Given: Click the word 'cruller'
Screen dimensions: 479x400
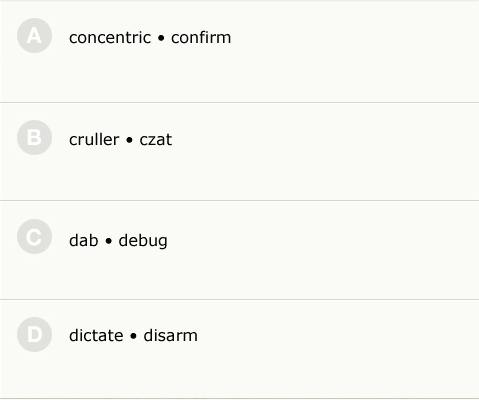Looking at the screenshot, I should coord(94,139).
